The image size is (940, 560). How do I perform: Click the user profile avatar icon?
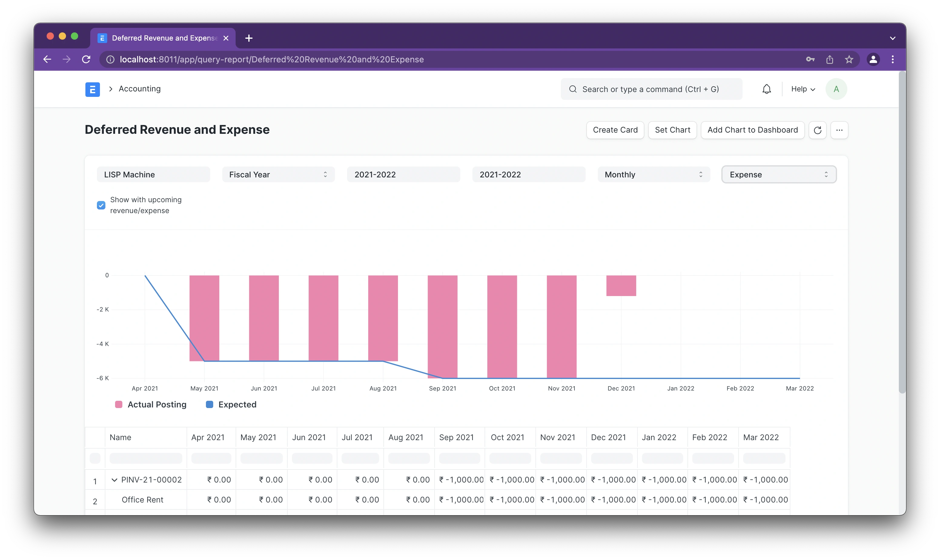[x=836, y=89]
